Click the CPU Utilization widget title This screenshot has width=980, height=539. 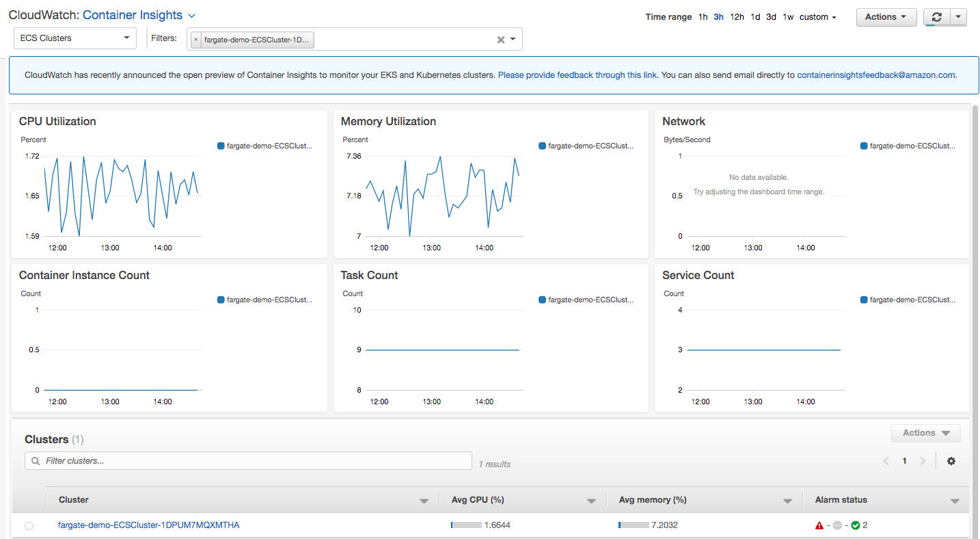point(57,122)
